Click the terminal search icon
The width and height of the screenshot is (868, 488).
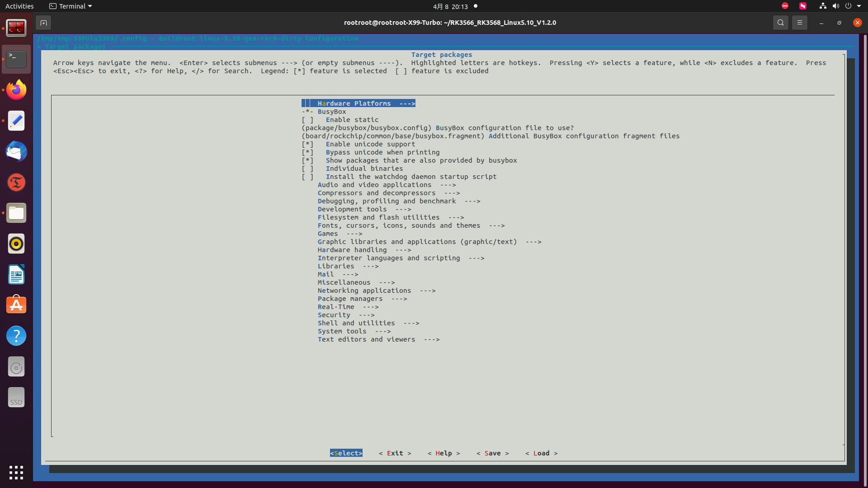pos(780,23)
